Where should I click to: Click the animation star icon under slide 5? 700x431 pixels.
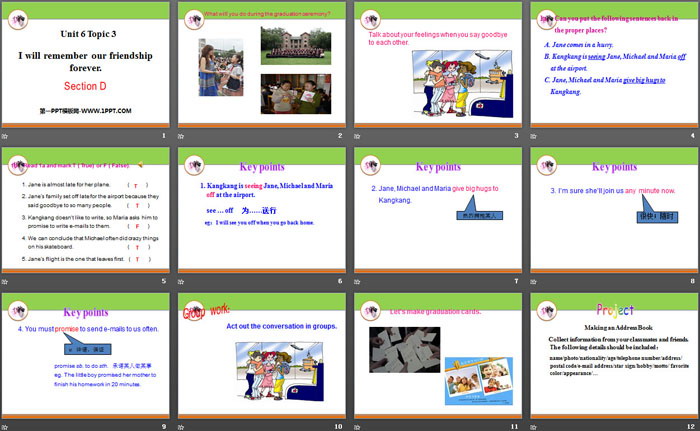point(5,281)
